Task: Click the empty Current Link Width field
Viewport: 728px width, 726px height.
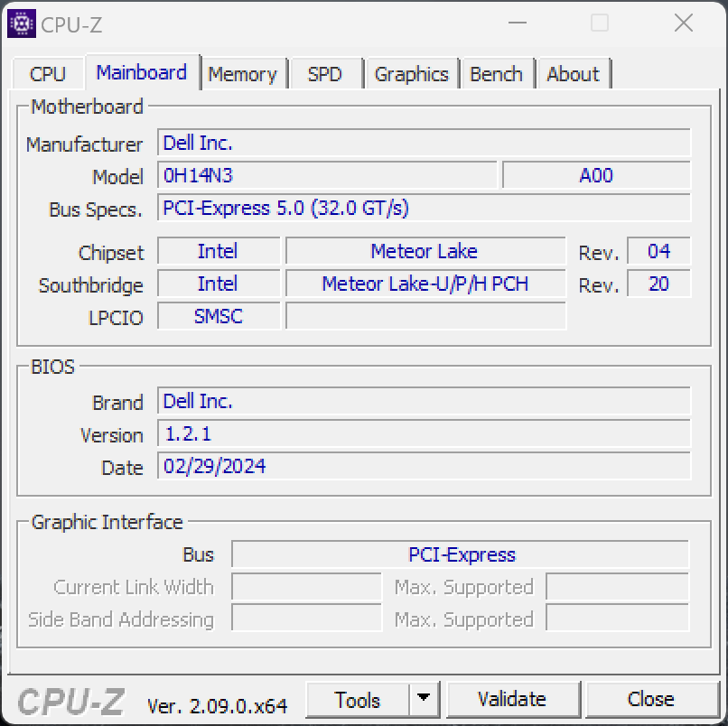Action: [x=307, y=587]
